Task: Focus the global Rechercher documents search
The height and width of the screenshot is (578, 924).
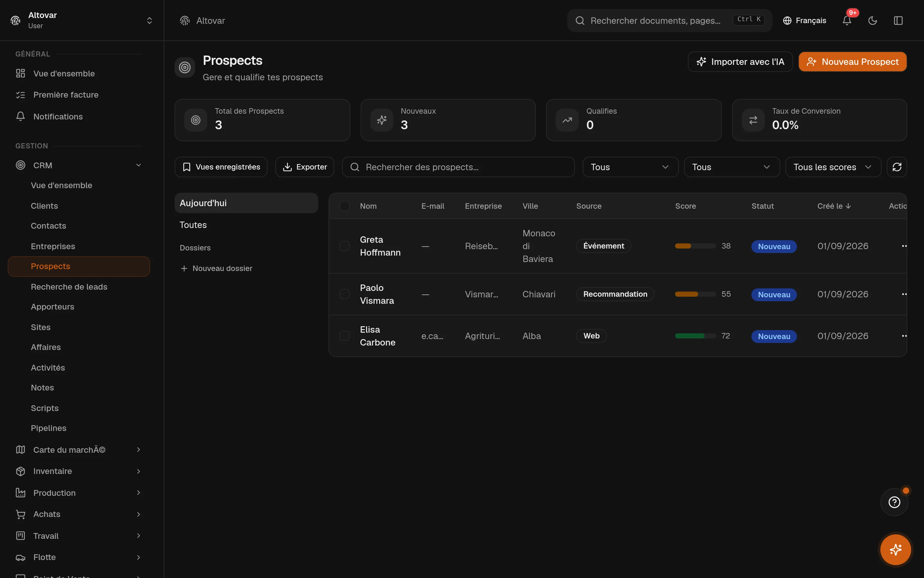Action: click(669, 21)
